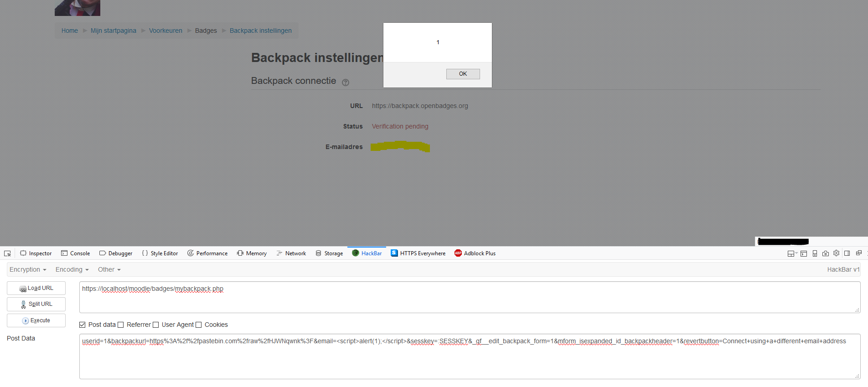This screenshot has width=868, height=387.
Task: Open the Storage tab
Action: click(329, 253)
